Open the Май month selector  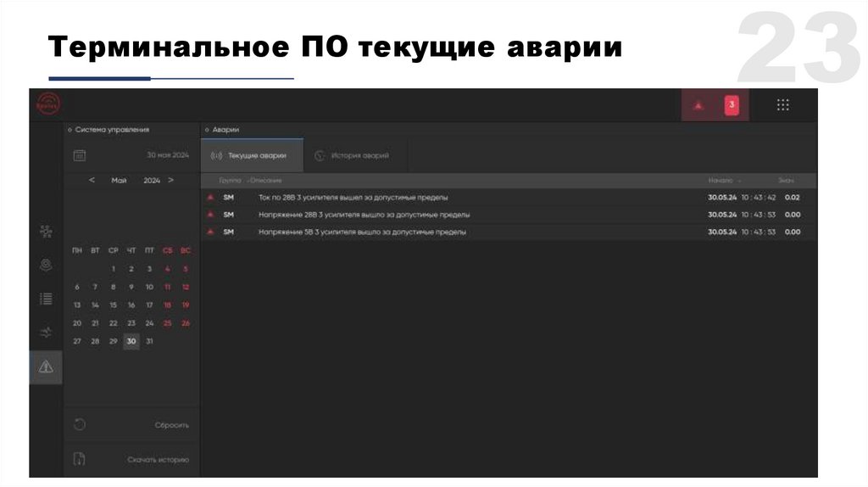[x=119, y=181]
